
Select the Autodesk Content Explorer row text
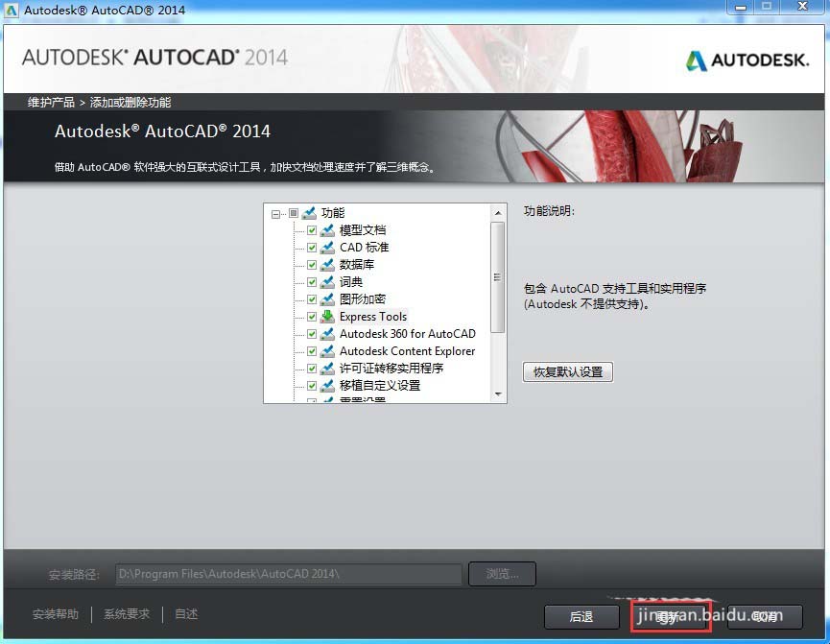point(407,351)
